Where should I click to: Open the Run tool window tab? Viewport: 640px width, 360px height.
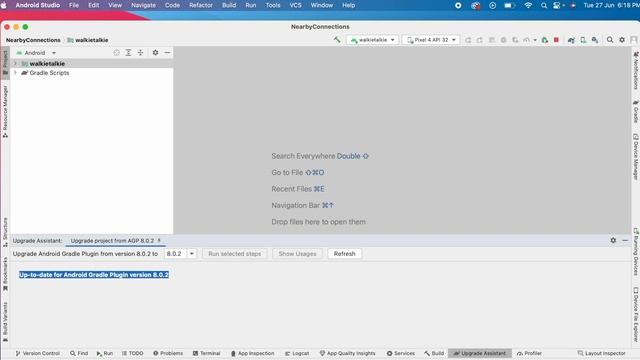coord(104,353)
